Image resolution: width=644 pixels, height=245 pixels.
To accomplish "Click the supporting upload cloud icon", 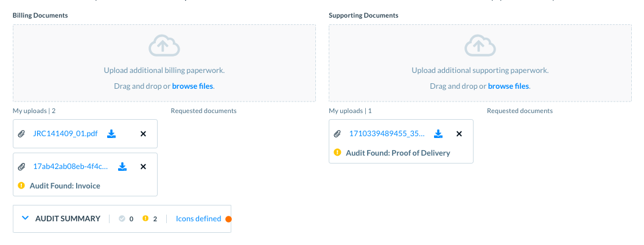I will pos(480,46).
